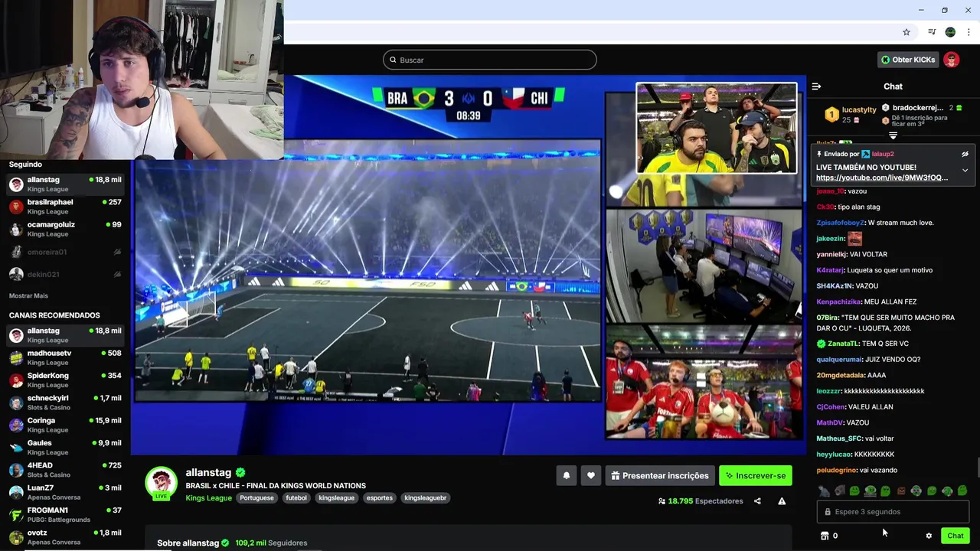
Task: Click the Obter KICKs button
Action: click(908, 60)
